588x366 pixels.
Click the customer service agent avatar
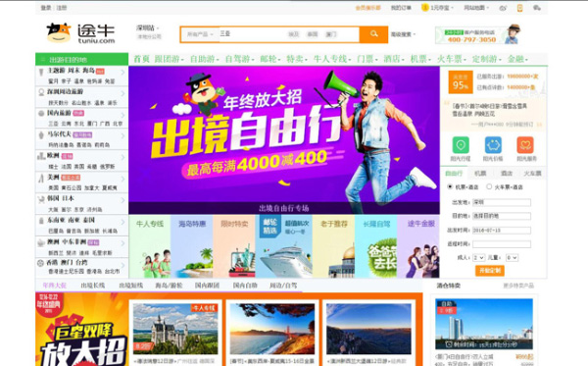point(513,34)
